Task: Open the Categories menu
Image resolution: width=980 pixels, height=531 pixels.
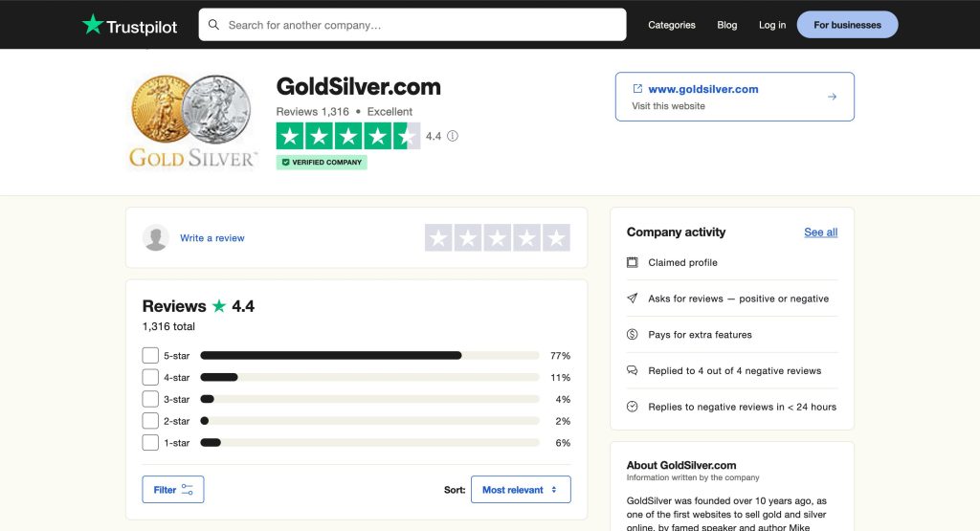Action: click(672, 25)
